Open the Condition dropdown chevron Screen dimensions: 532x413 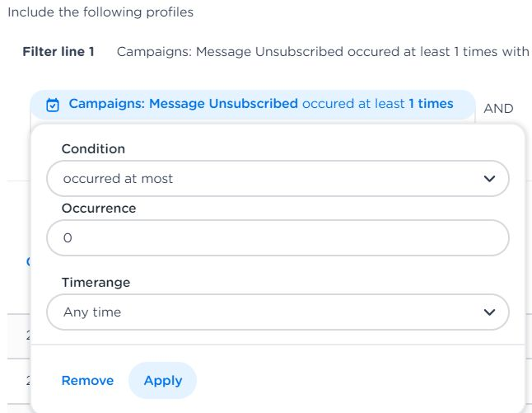tap(489, 178)
